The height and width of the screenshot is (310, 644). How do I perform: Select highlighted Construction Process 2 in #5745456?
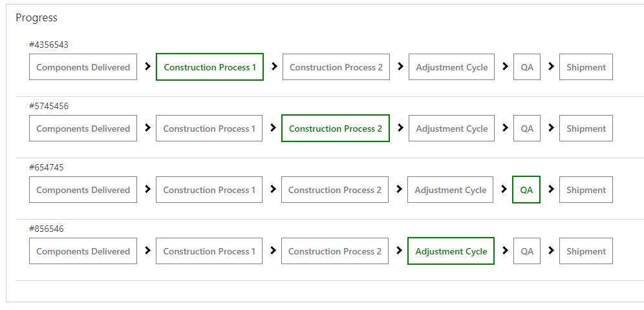335,129
